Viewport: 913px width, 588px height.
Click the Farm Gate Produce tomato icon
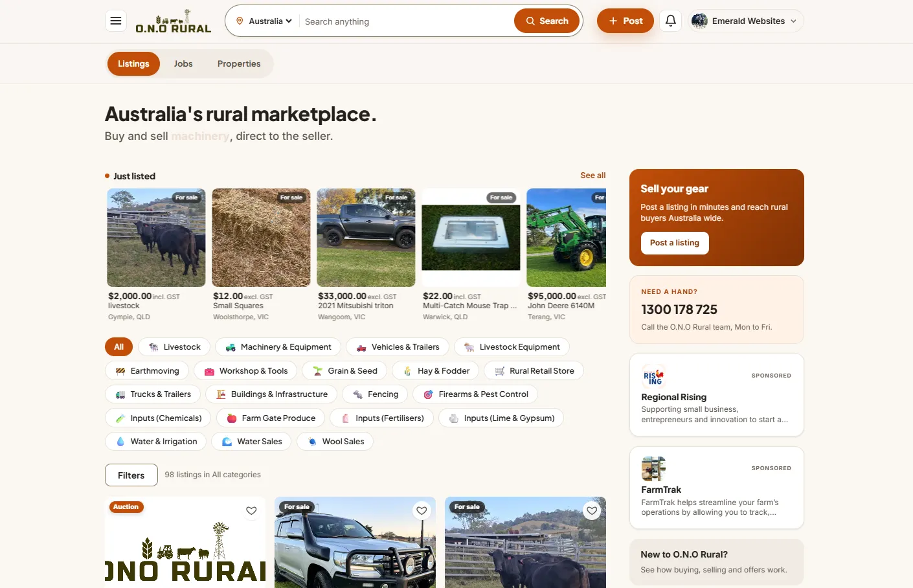coord(232,418)
